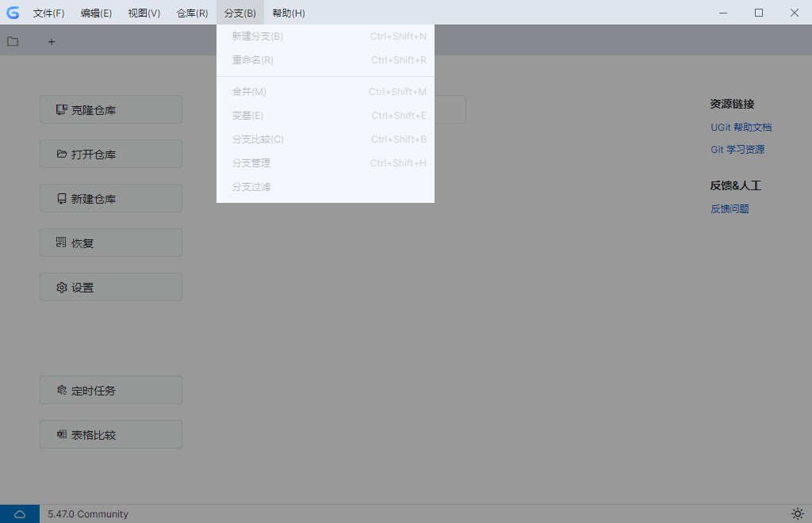Open the 仓库(R) menu

[192, 13]
